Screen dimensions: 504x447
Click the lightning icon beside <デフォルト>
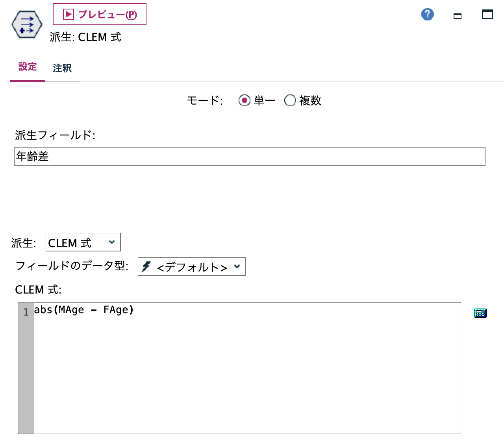(x=146, y=266)
